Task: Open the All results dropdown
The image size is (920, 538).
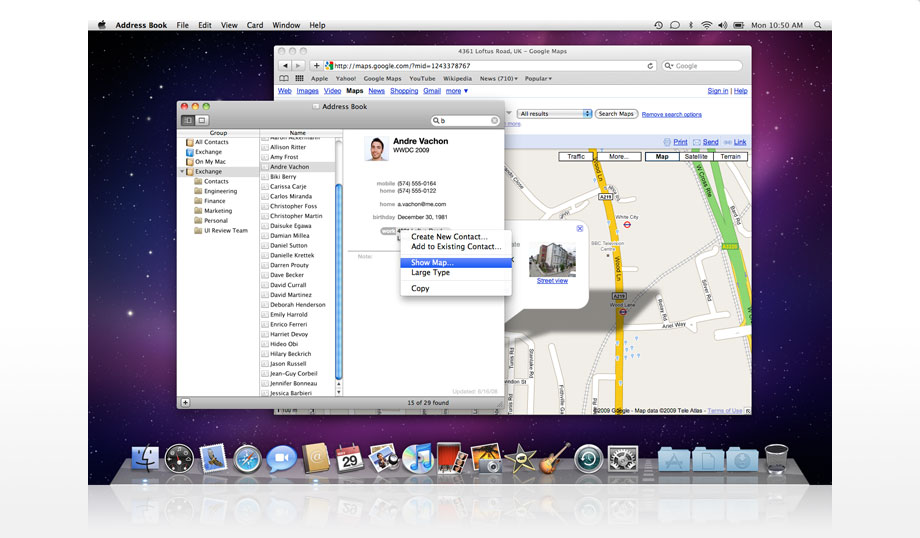Action: [x=555, y=114]
